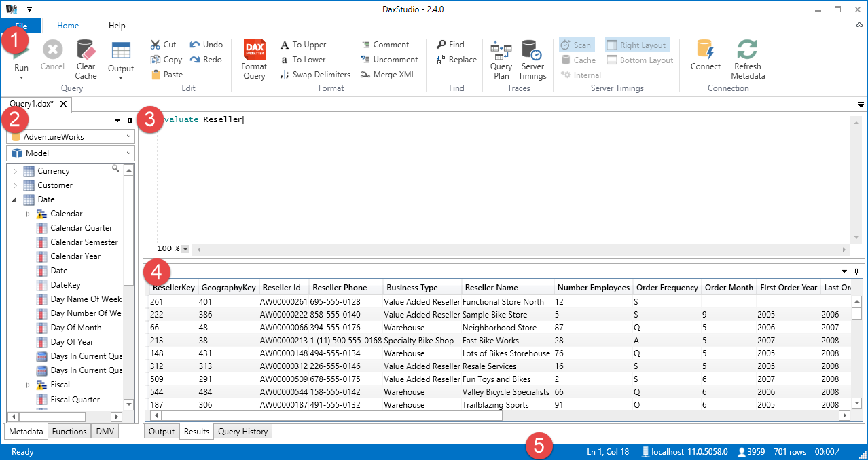The height and width of the screenshot is (460, 868).
Task: Click Swap Delimiters
Action: coord(315,75)
